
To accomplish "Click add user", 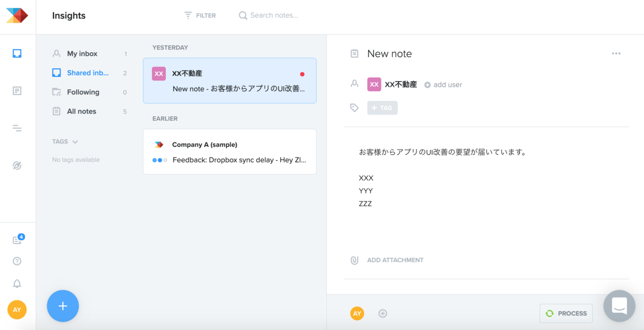I will point(443,85).
